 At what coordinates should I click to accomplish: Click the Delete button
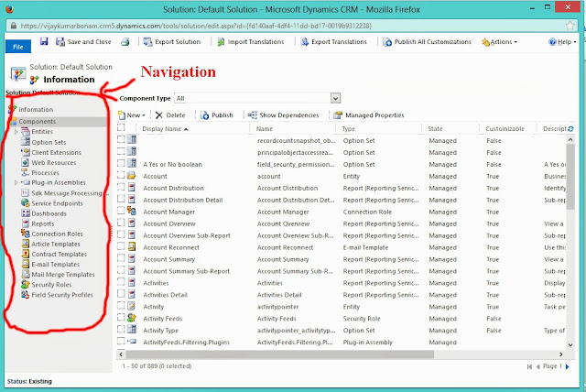(170, 115)
